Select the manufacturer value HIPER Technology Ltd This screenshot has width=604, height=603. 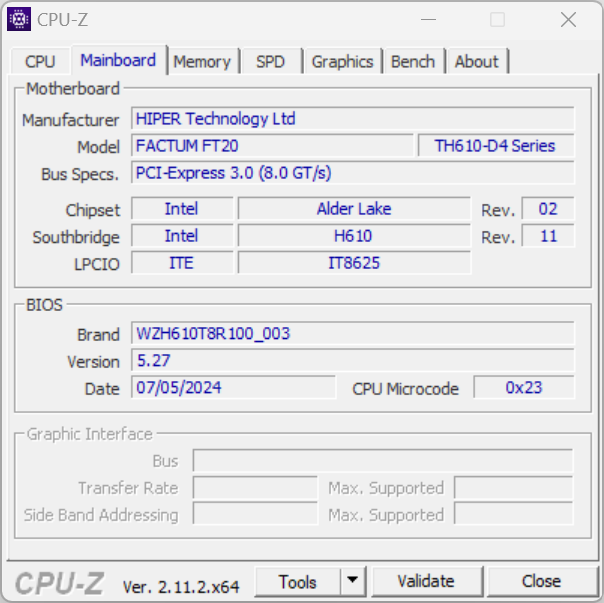(352, 119)
